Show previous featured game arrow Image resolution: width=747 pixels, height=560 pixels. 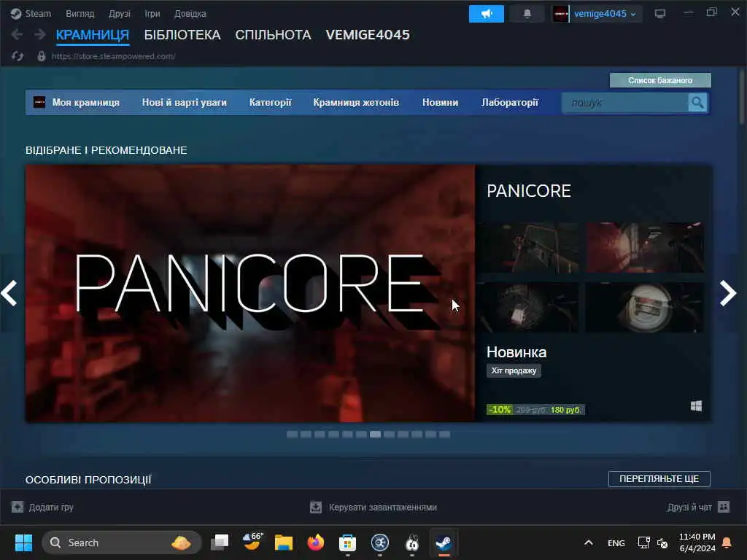[x=9, y=293]
